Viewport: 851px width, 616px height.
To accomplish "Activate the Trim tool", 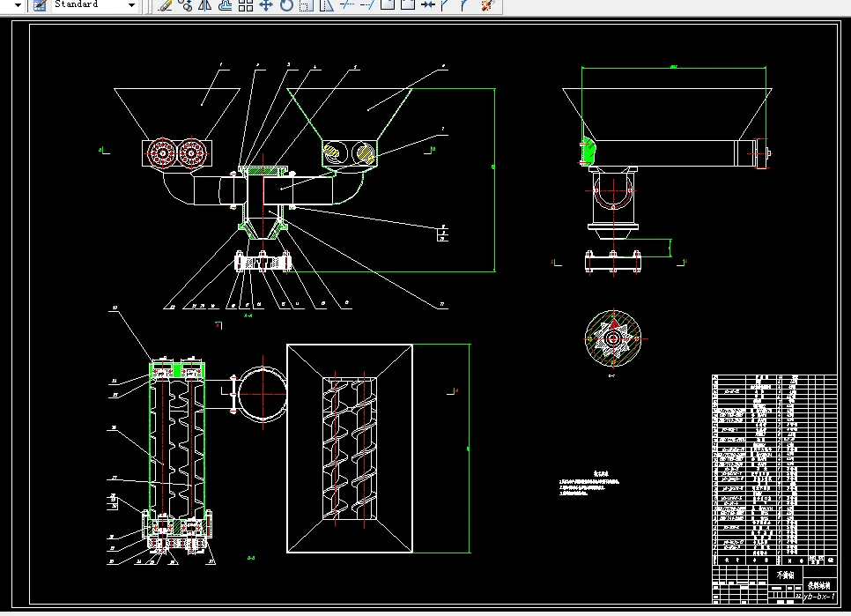I will 347,5.
